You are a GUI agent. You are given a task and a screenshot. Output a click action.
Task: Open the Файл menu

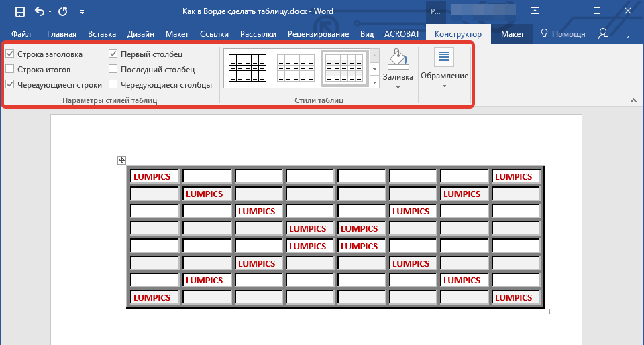[21, 34]
